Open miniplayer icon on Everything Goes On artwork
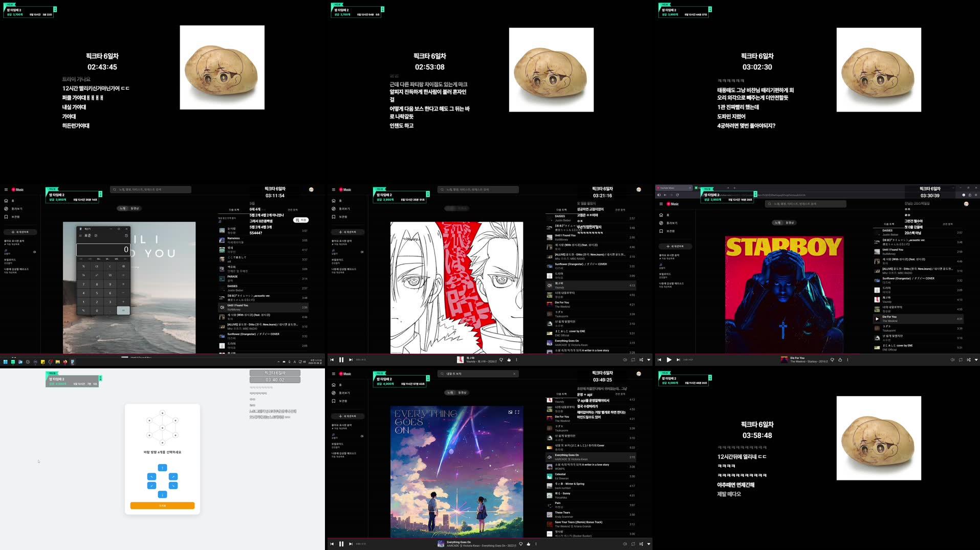Viewport: 980px width, 550px height. pyautogui.click(x=510, y=412)
